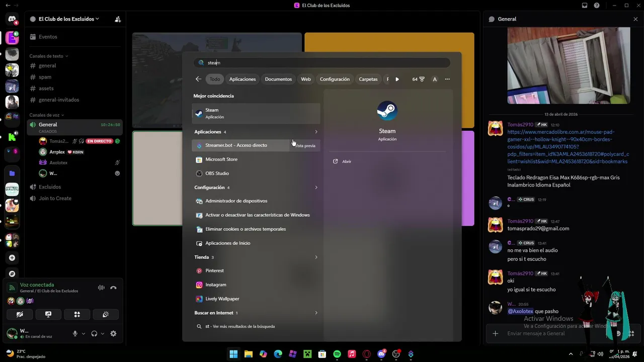Open #spam text channel

tap(75, 77)
